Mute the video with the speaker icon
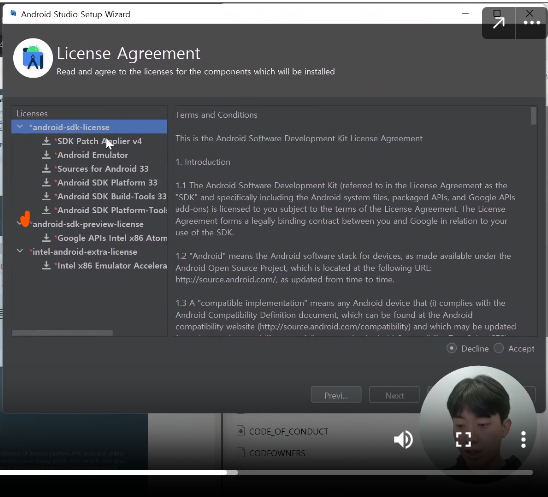Image resolution: width=548 pixels, height=497 pixels. 403,439
